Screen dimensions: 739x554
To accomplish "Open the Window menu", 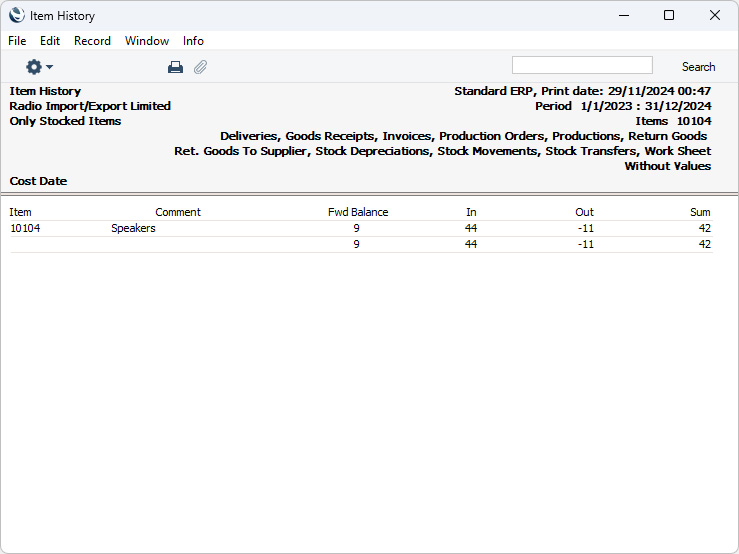I will tap(147, 41).
